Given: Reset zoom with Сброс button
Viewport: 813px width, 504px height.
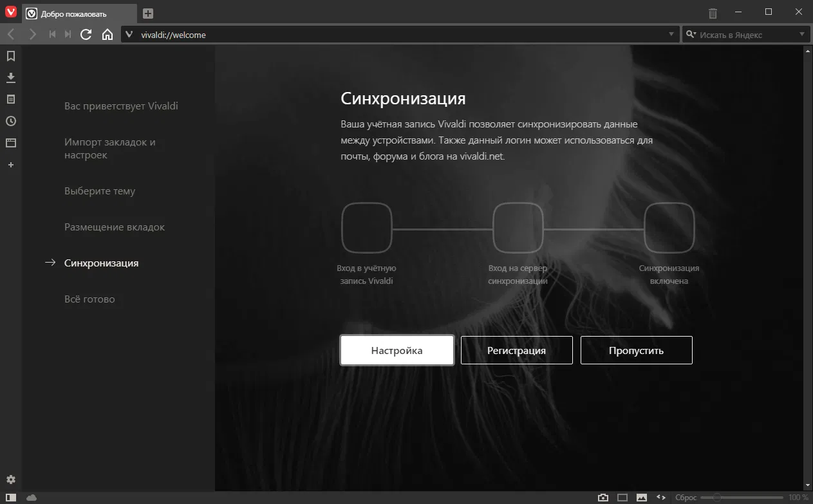Looking at the screenshot, I should point(686,498).
